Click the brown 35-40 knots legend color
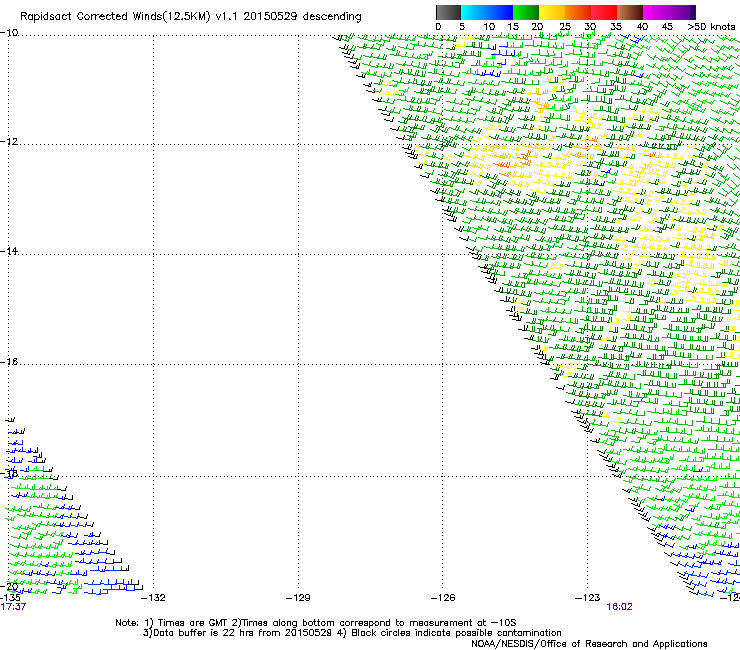740x650 pixels. [630, 12]
